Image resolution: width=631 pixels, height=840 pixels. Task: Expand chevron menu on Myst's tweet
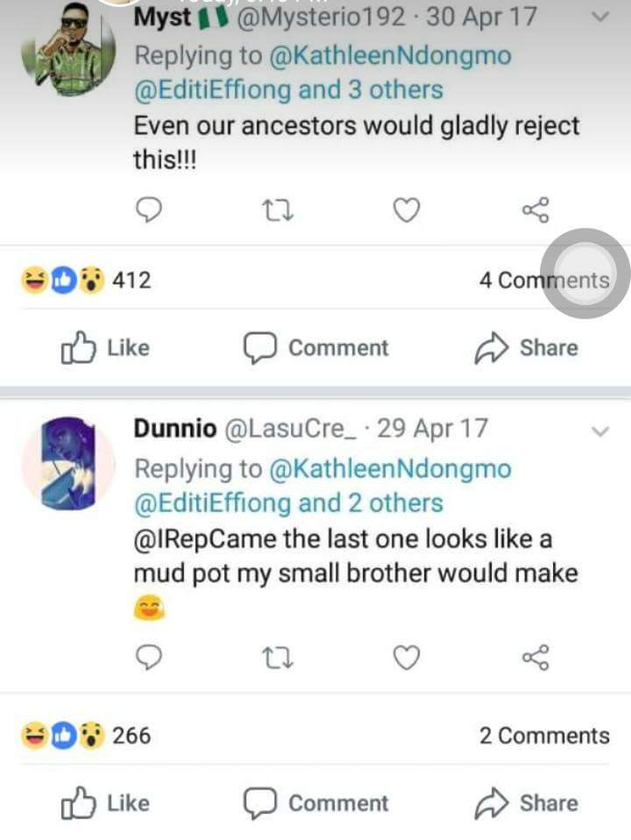point(600,18)
